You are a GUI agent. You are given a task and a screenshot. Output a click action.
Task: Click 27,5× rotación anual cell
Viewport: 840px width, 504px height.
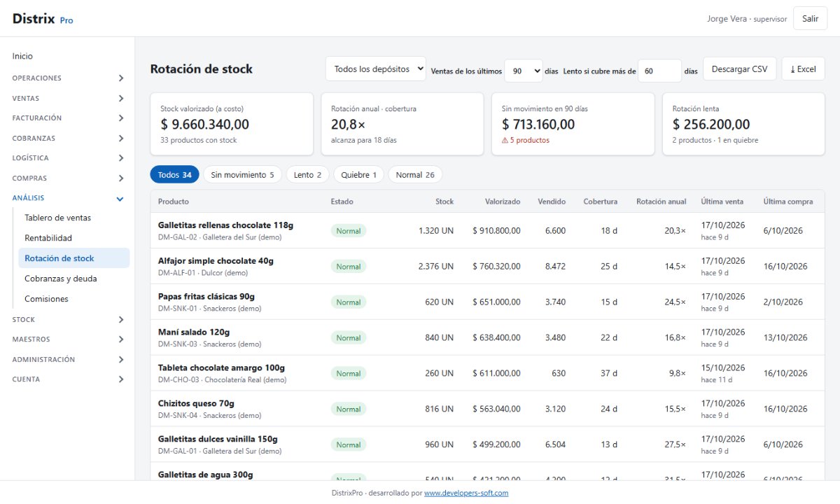tap(674, 445)
